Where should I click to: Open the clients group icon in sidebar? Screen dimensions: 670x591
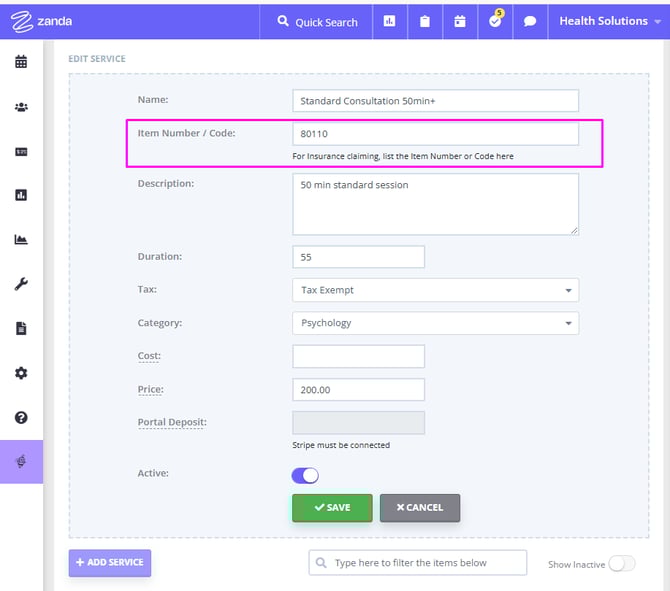coord(21,107)
